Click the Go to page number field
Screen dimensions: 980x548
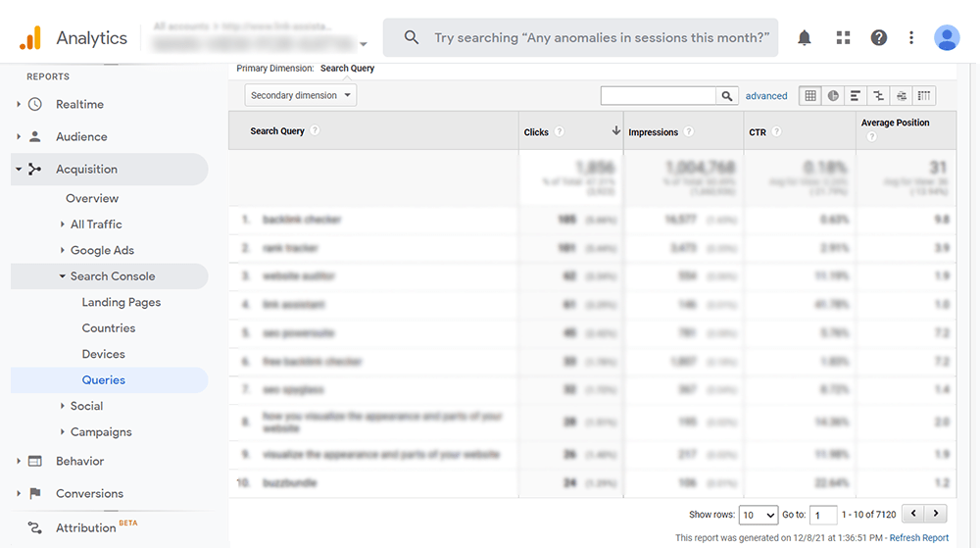tap(823, 515)
